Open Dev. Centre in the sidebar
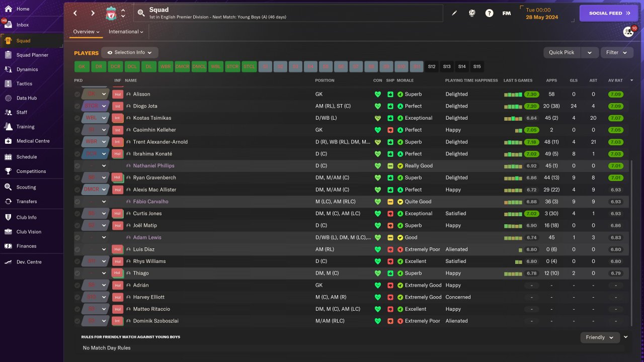The width and height of the screenshot is (644, 362). (32, 262)
